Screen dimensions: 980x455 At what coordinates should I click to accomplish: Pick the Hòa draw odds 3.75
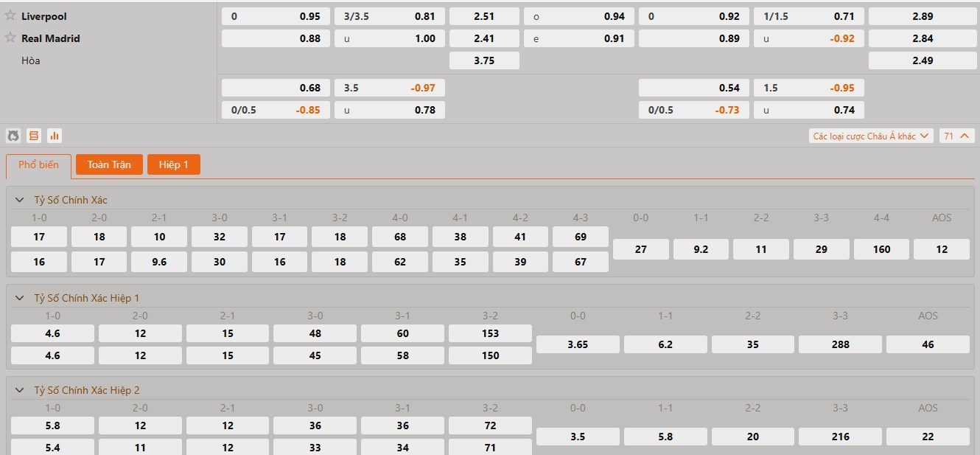[x=484, y=60]
